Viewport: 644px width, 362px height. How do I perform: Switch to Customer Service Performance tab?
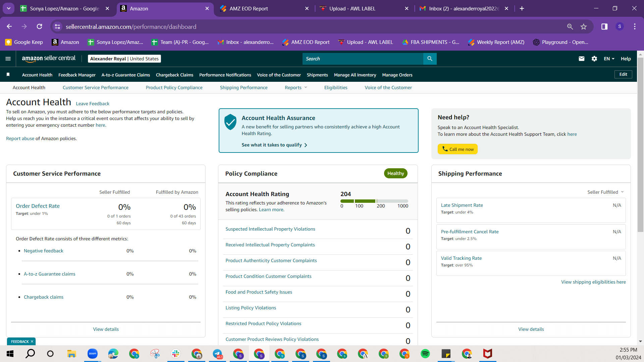click(95, 87)
